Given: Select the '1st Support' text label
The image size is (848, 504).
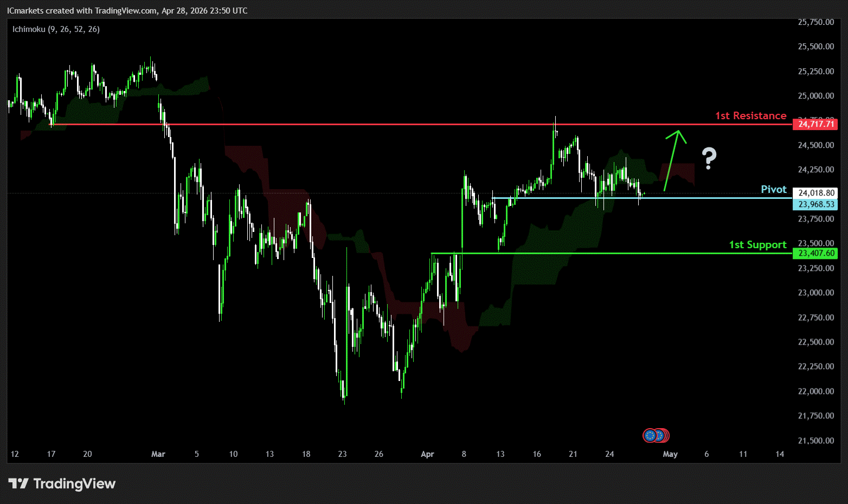Looking at the screenshot, I should coord(757,244).
